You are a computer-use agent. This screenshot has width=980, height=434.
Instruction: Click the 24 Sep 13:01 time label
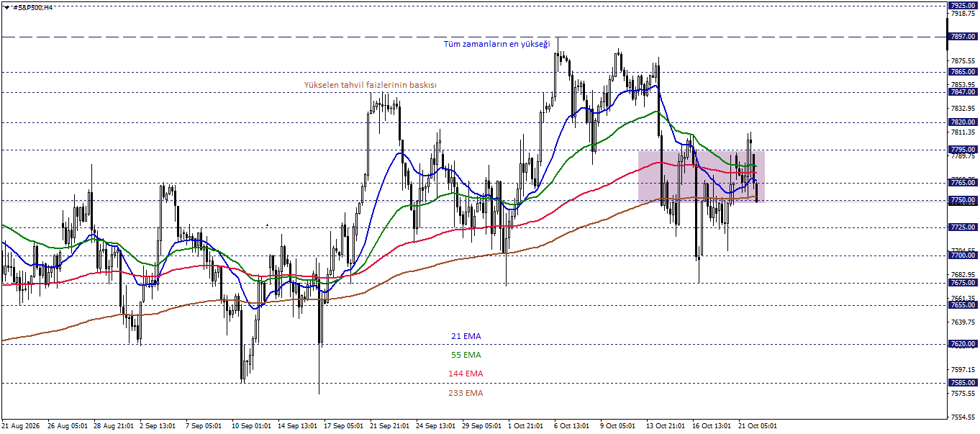tap(435, 426)
